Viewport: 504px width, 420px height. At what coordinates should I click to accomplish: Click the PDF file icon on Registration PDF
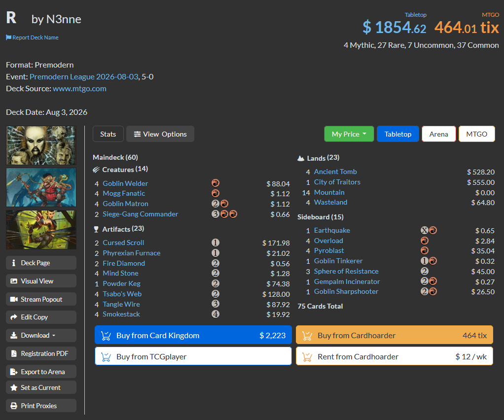tap(14, 353)
